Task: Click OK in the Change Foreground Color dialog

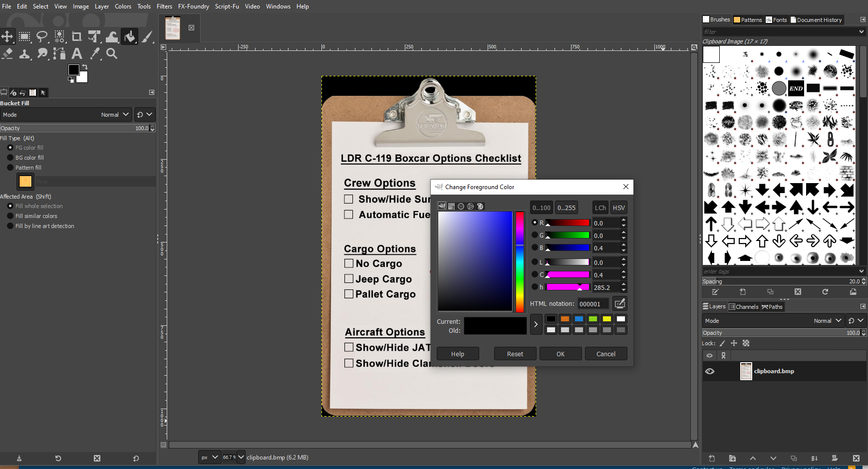Action: coord(561,354)
